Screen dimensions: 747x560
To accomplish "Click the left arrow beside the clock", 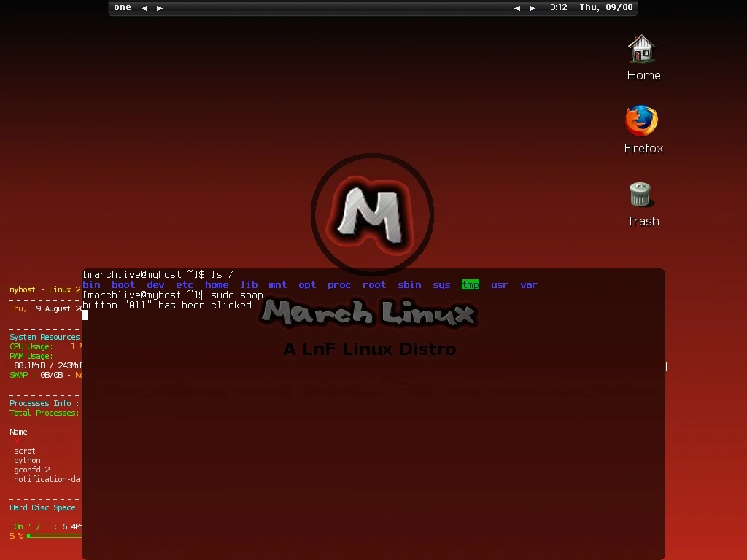I will click(517, 7).
